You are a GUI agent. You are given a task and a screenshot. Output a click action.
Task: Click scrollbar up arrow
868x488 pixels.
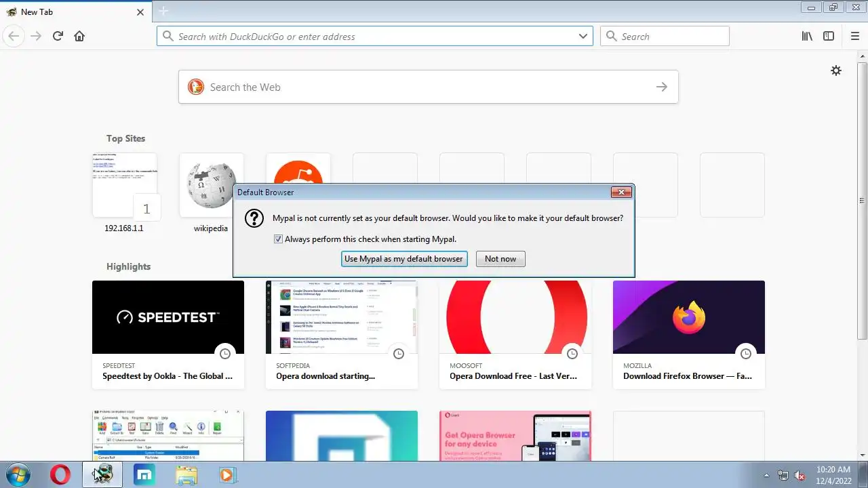(862, 56)
